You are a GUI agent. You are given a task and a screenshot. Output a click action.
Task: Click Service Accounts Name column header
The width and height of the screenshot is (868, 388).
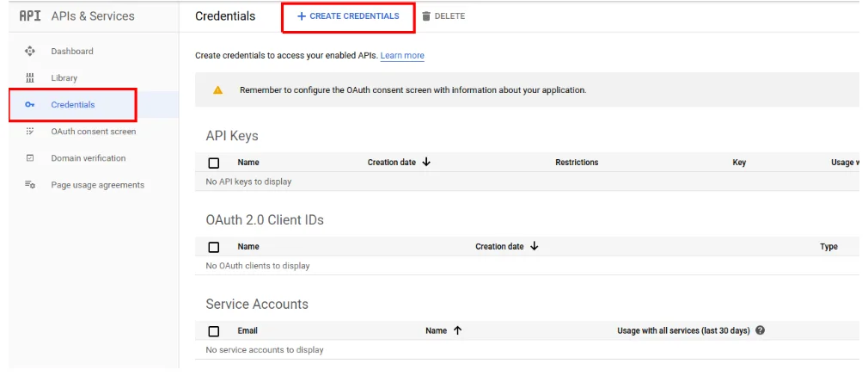pyautogui.click(x=437, y=331)
